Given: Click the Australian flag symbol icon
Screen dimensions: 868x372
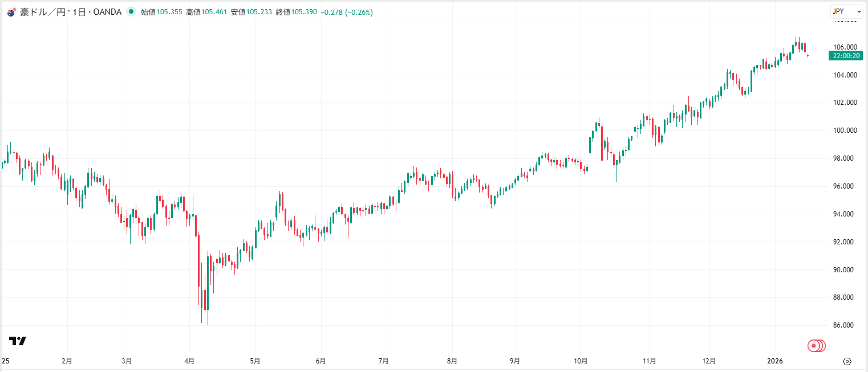Looking at the screenshot, I should (10, 11).
